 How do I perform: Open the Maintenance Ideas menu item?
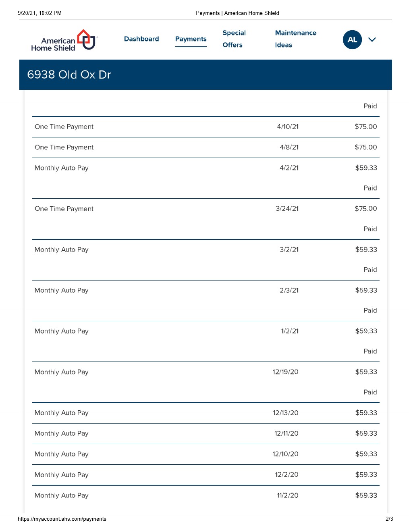tap(295, 39)
